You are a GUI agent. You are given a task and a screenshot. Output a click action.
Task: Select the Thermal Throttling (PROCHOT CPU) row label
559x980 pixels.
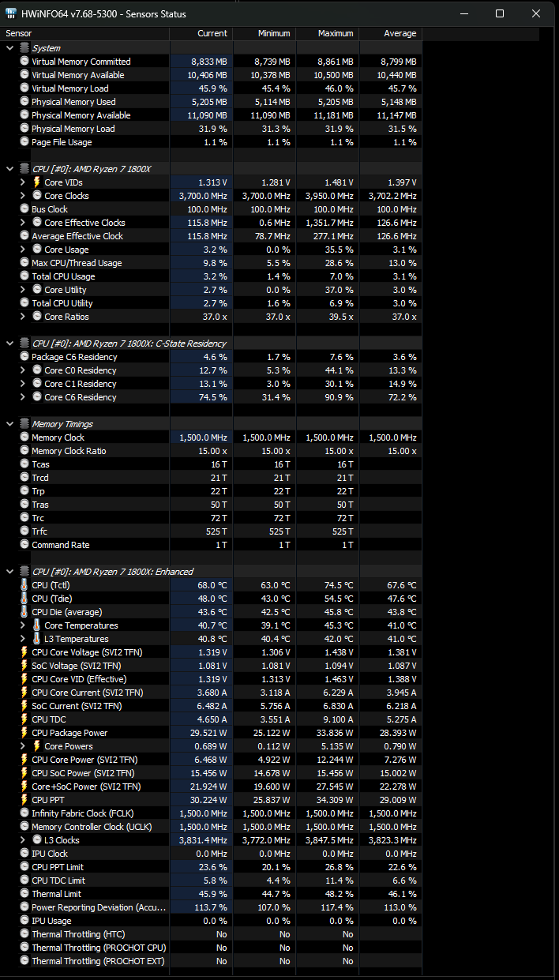click(99, 948)
